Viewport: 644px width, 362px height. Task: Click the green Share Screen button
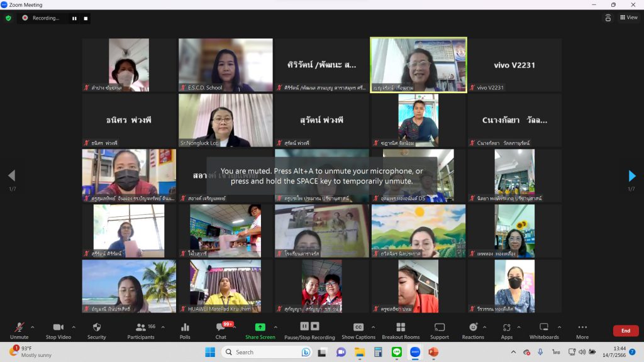[260, 330]
